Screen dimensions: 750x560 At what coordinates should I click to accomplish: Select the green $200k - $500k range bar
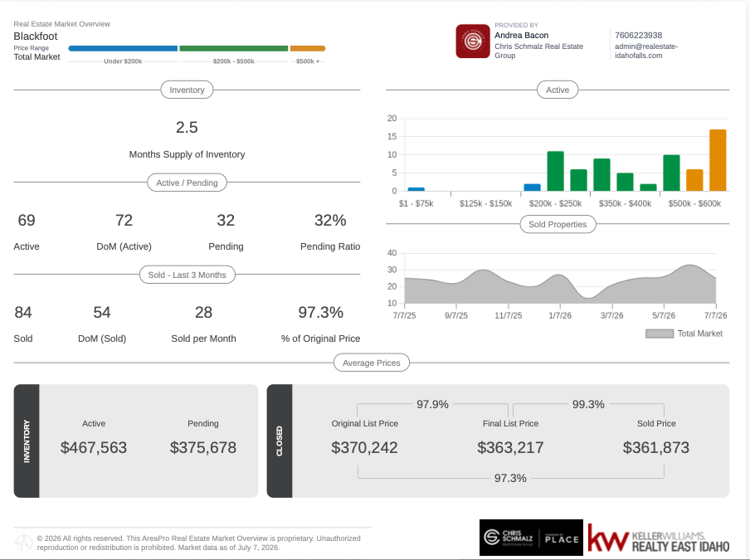click(x=233, y=48)
